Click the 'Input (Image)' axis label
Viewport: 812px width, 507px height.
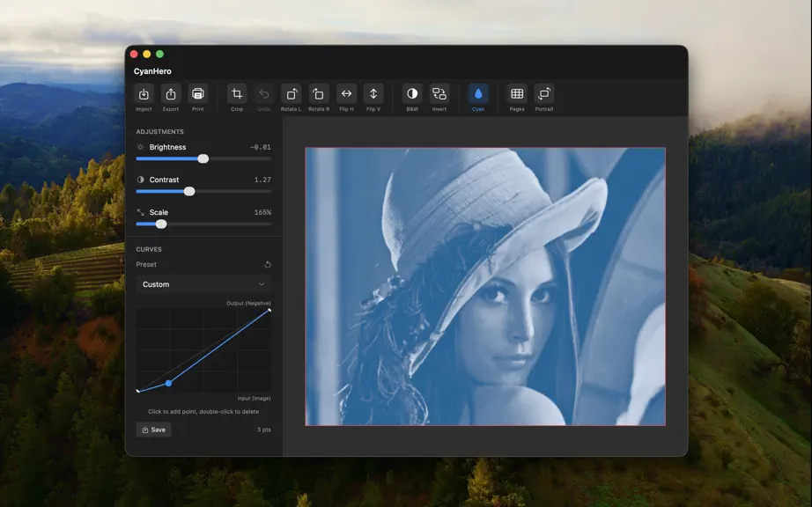255,399
